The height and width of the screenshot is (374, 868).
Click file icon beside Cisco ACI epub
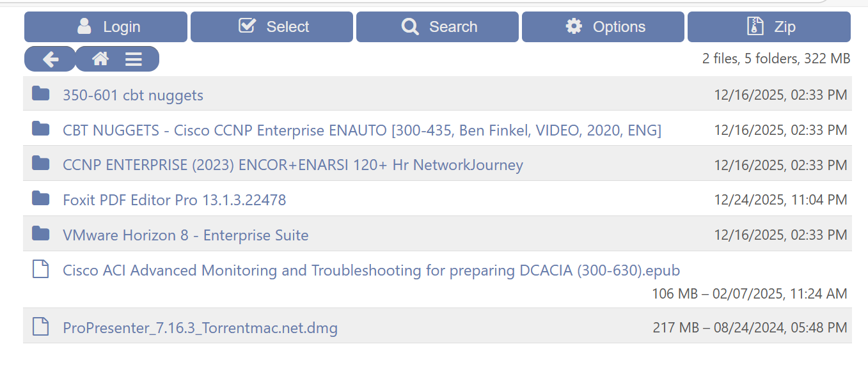[x=41, y=269]
